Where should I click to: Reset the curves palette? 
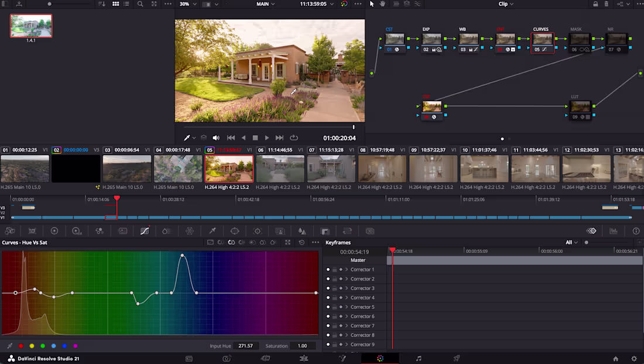coord(302,242)
